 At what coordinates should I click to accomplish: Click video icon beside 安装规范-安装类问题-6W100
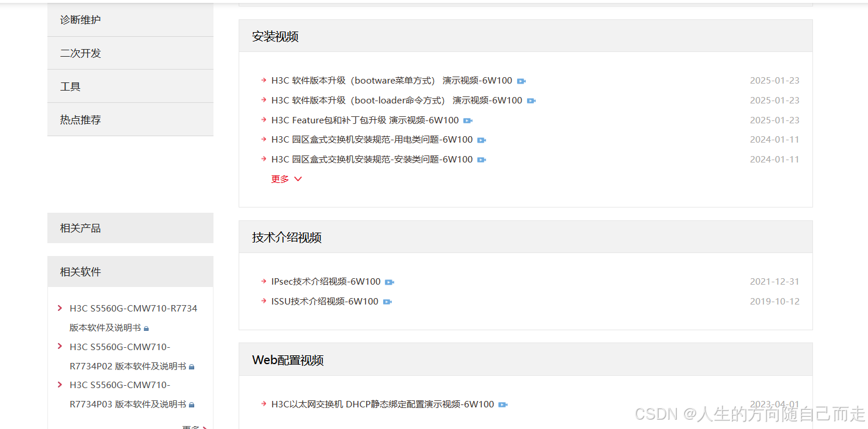tap(481, 160)
